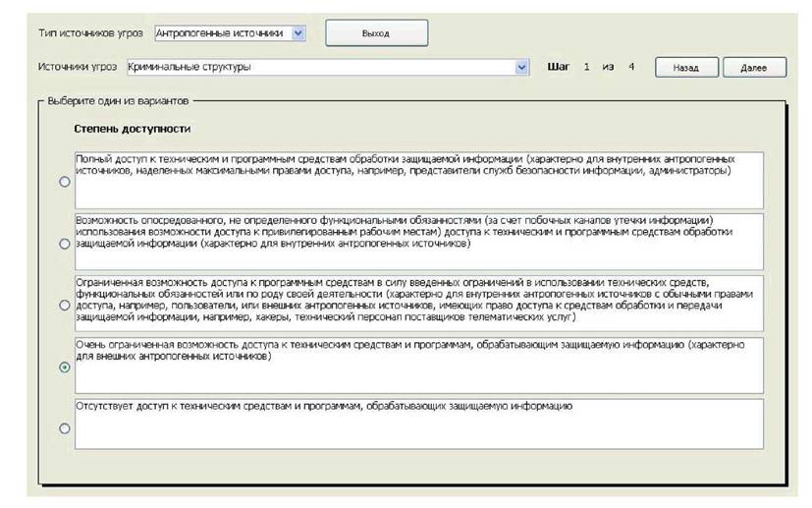Viewport: 812px width, 508px height.
Task: Click the 'Шаг 1 из 4' step indicator
Action: pyautogui.click(x=590, y=67)
